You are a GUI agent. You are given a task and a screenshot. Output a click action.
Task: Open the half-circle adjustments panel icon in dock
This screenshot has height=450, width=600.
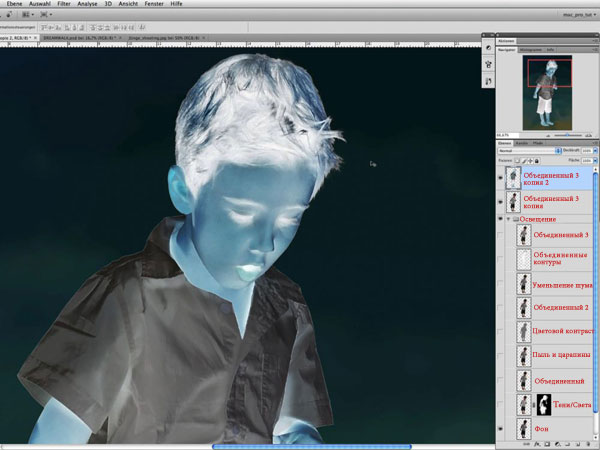pyautogui.click(x=488, y=48)
